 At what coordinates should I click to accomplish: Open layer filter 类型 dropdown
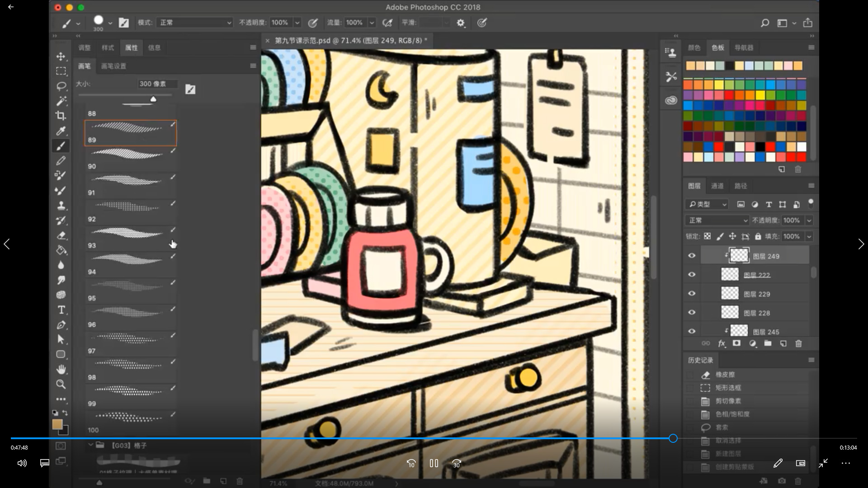tap(708, 204)
